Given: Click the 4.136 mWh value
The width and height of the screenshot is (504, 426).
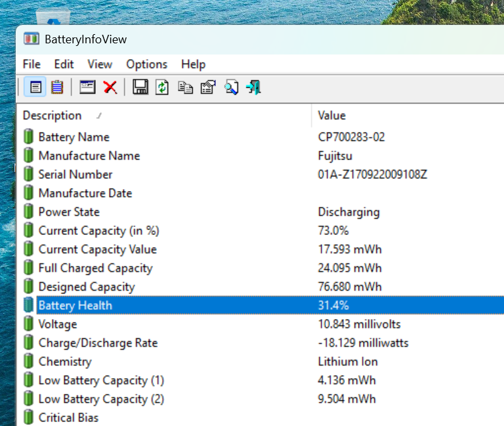Looking at the screenshot, I should [346, 380].
